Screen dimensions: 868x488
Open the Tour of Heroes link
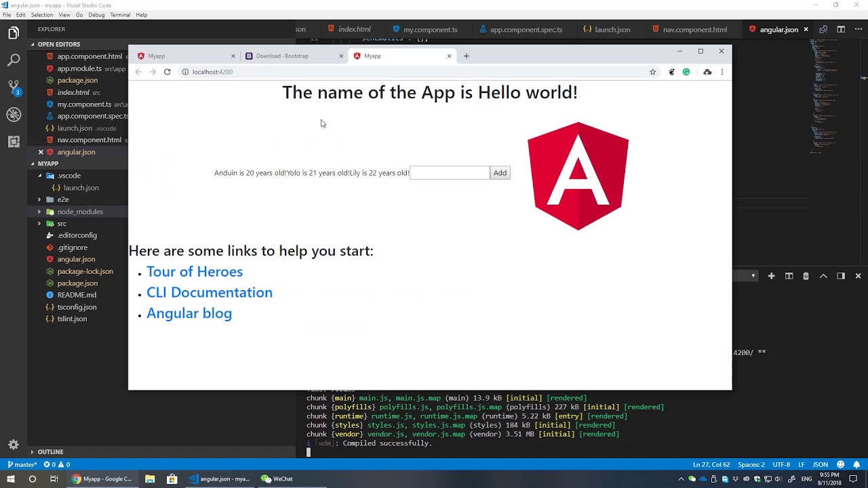(x=195, y=272)
